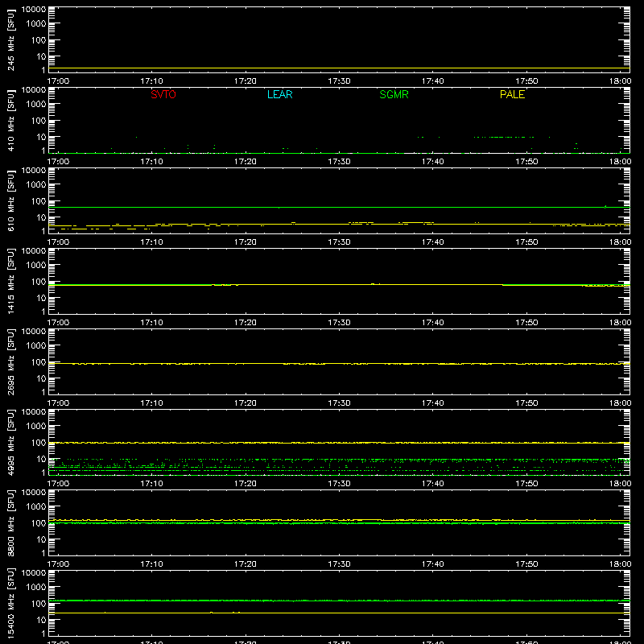Screen dimensions: 644x644
Task: Click 17:20 tick label under 4995 MHz panel
Action: [246, 484]
